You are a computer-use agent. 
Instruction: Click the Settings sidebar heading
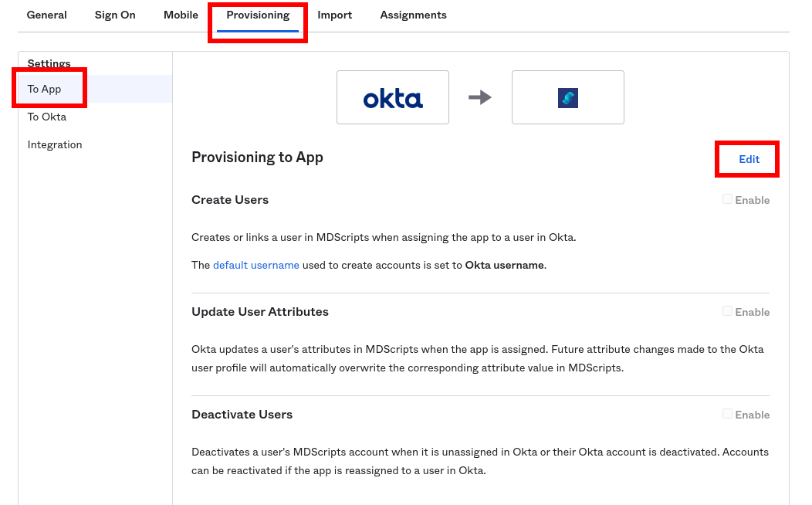point(49,63)
